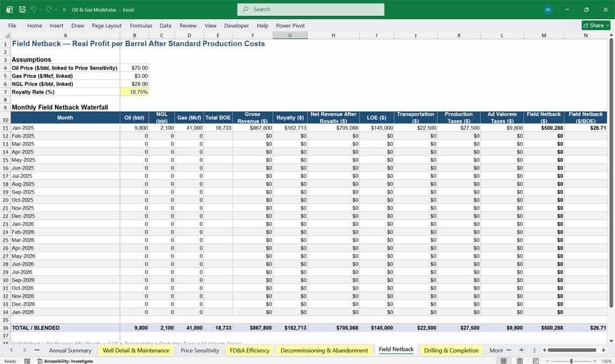Switch to Decommissioning & Abandonment sheet

click(x=324, y=350)
